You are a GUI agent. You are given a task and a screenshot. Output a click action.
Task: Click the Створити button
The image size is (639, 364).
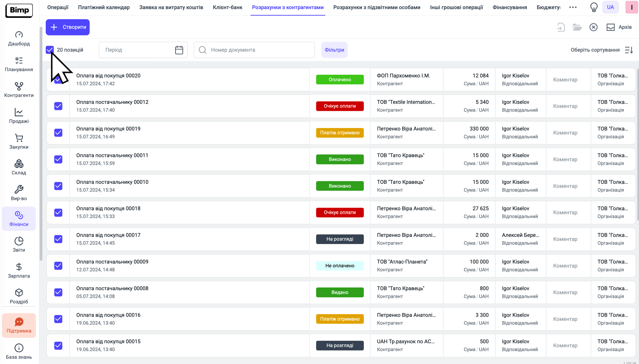tap(67, 27)
